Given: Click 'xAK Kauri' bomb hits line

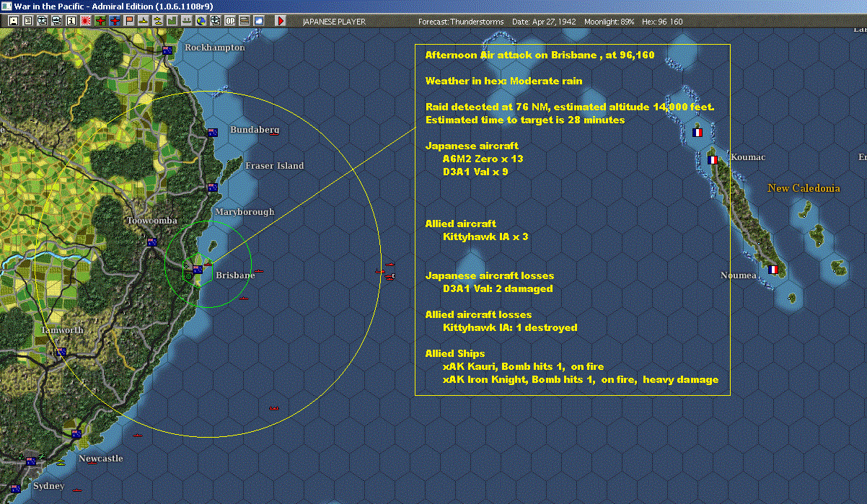Looking at the screenshot, I should (524, 366).
